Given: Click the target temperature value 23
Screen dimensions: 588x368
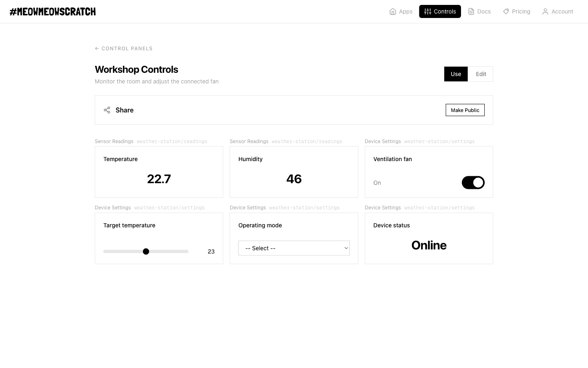Looking at the screenshot, I should tap(211, 251).
